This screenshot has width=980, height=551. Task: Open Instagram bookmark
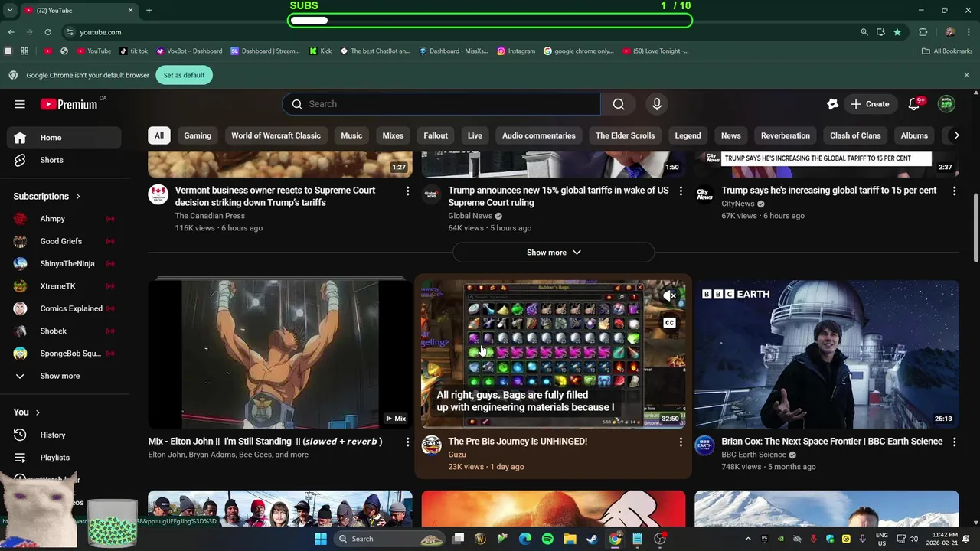[x=516, y=51]
